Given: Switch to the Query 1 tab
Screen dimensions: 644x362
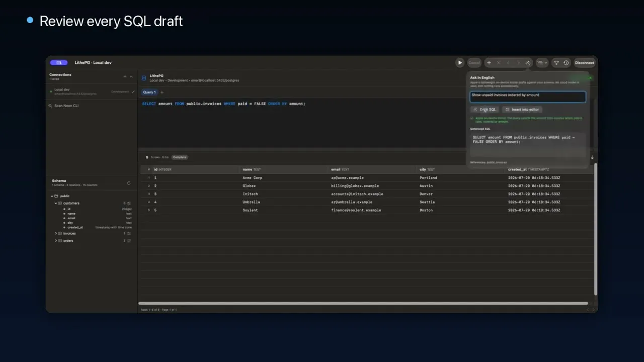Looking at the screenshot, I should pos(149,93).
